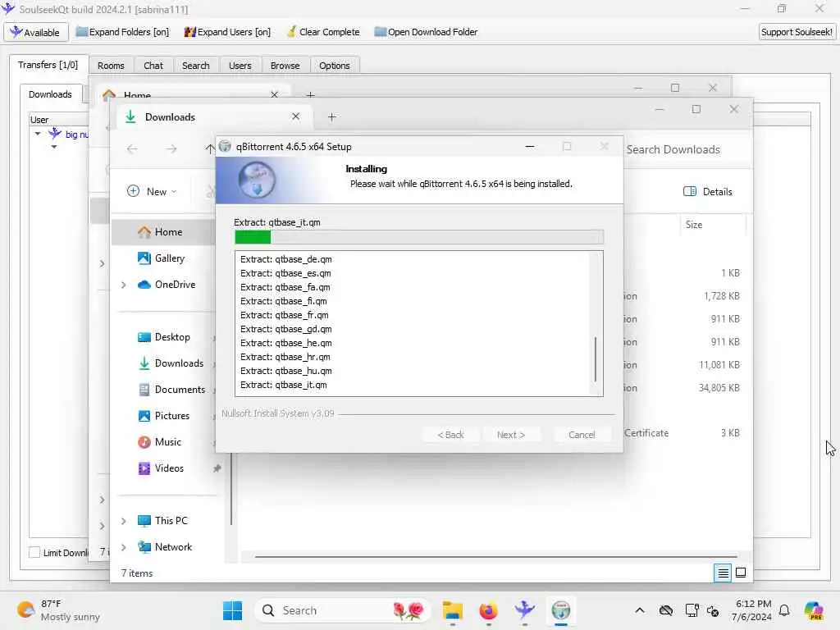Expand the This PC tree node
This screenshot has width=840, height=630.
click(124, 521)
